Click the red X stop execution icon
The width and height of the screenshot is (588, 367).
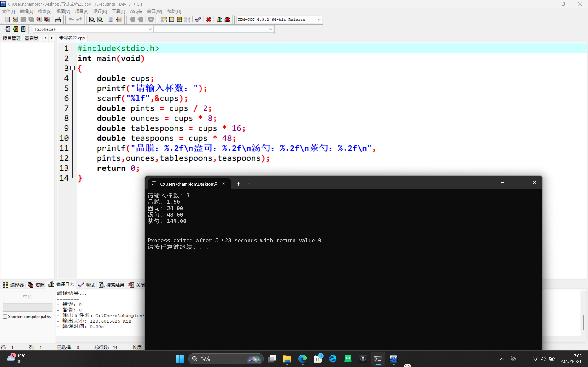click(x=209, y=19)
